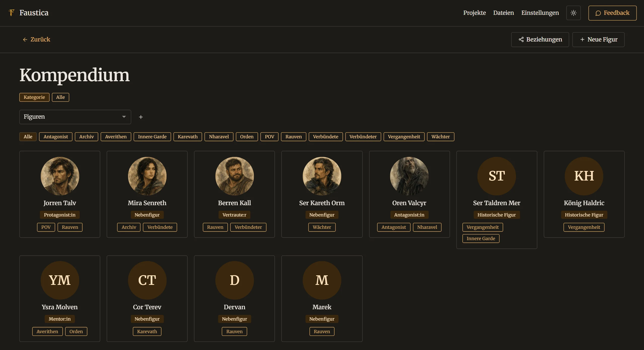
Task: Select the Kategorie filter mode
Action: coord(34,97)
